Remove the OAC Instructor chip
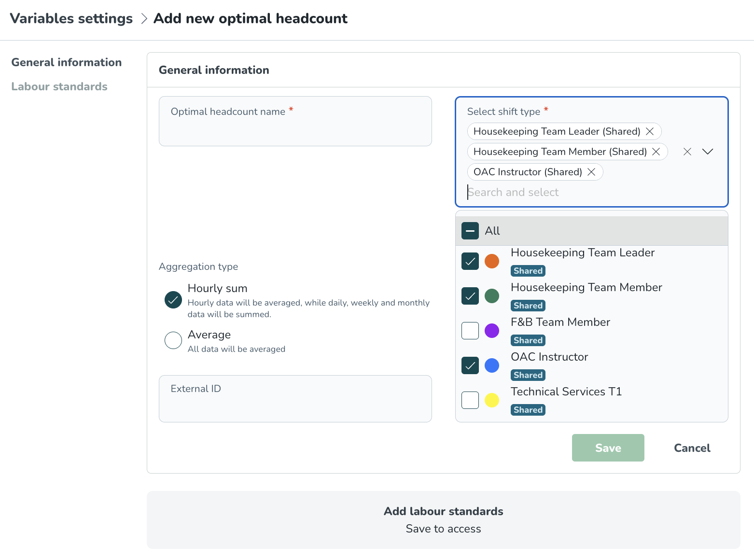Screen dimensions: 754x560 coord(591,172)
